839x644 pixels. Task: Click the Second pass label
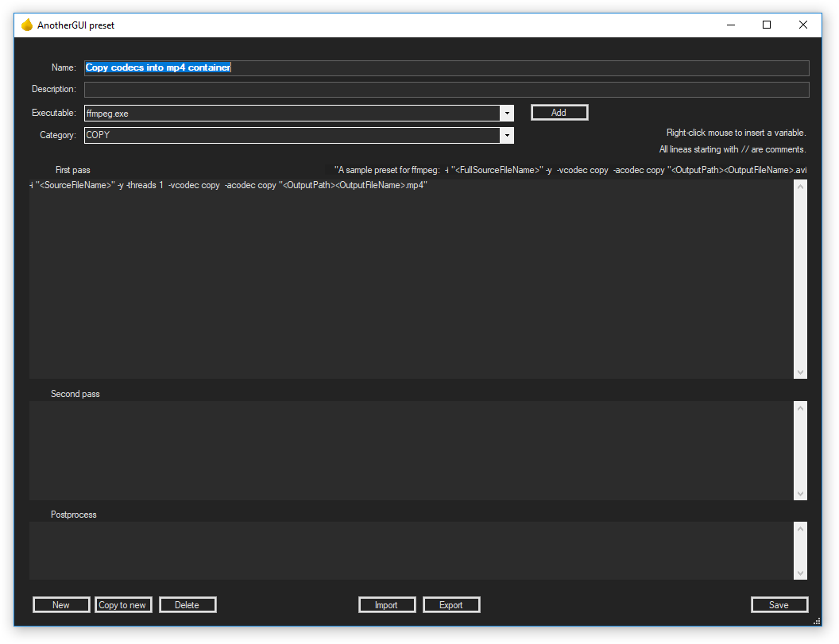point(75,394)
